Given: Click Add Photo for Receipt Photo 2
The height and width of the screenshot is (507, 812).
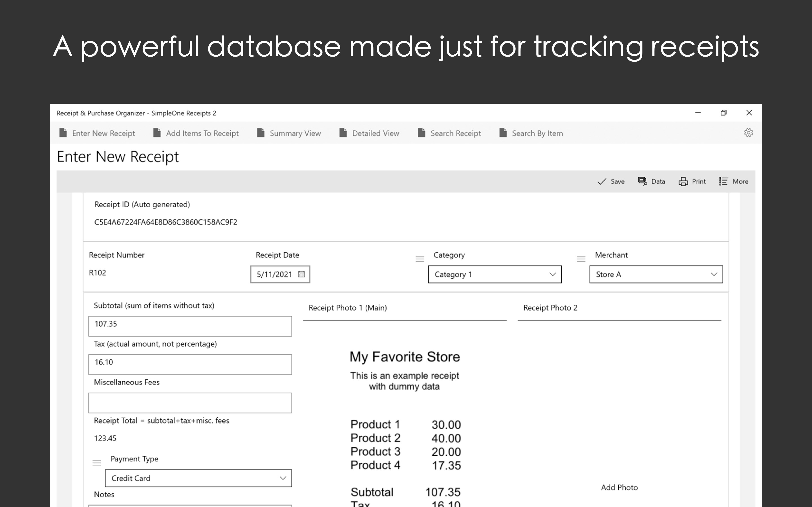Looking at the screenshot, I should coord(619,487).
